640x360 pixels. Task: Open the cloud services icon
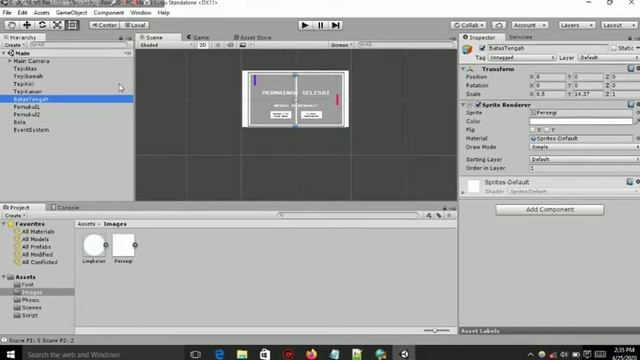[x=499, y=25]
